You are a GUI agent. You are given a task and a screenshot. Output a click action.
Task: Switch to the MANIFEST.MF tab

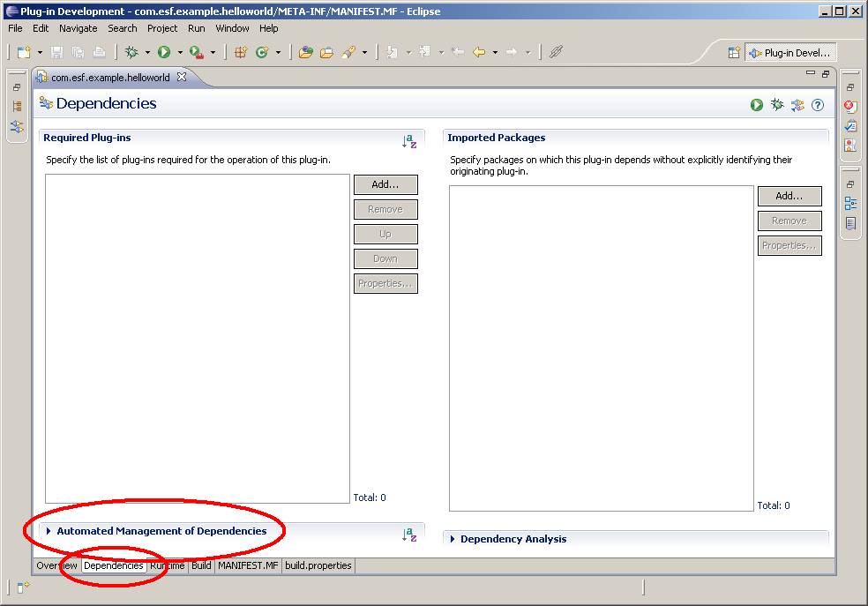point(248,565)
